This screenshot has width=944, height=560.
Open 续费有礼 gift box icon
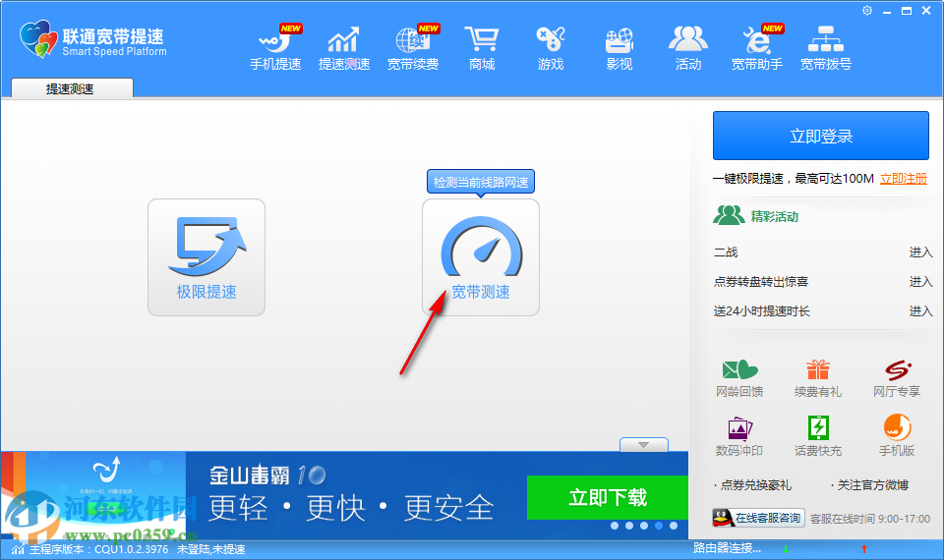tap(817, 379)
